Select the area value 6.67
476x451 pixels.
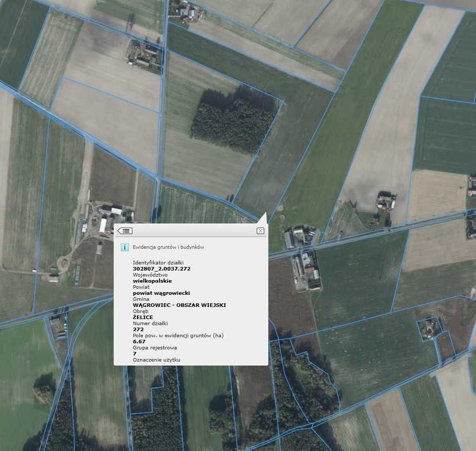(139, 342)
